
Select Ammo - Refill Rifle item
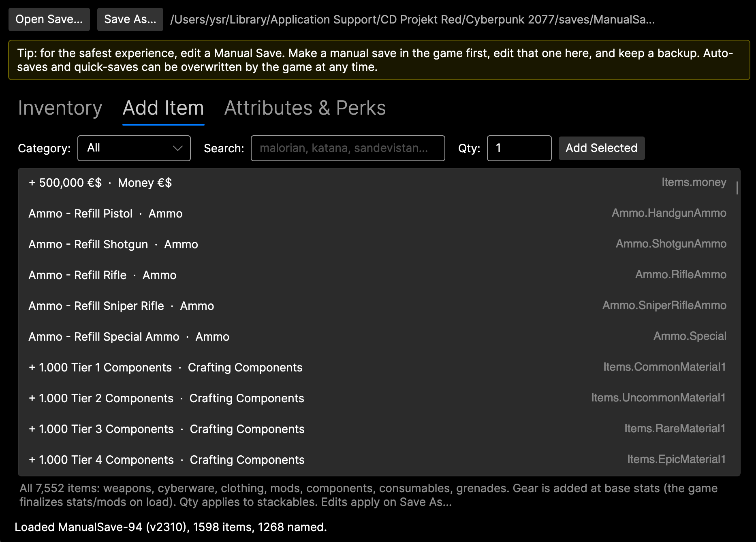point(379,275)
